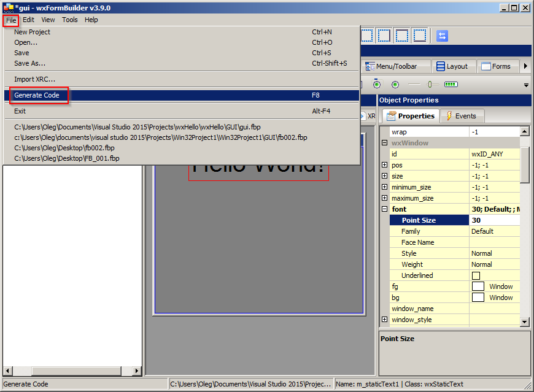Viewport: 534px width, 392px height.
Task: Pick the wxSlider palette icon
Action: coord(433,85)
